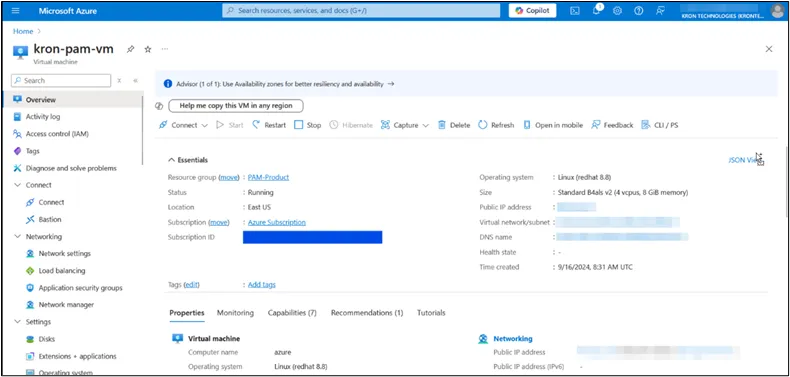Switch to Capabilities (7) tab
This screenshot has width=790, height=377.
(x=292, y=312)
